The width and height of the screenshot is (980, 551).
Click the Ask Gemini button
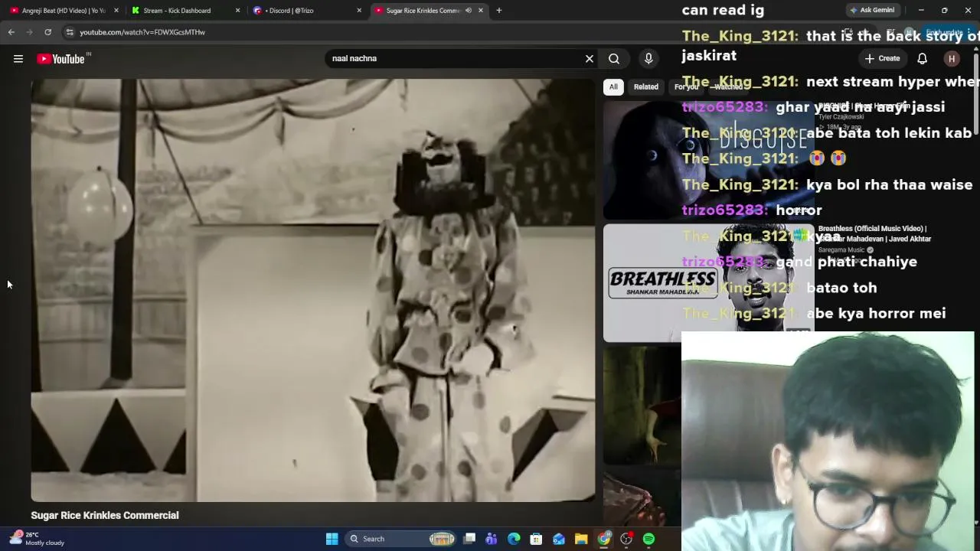pyautogui.click(x=872, y=11)
